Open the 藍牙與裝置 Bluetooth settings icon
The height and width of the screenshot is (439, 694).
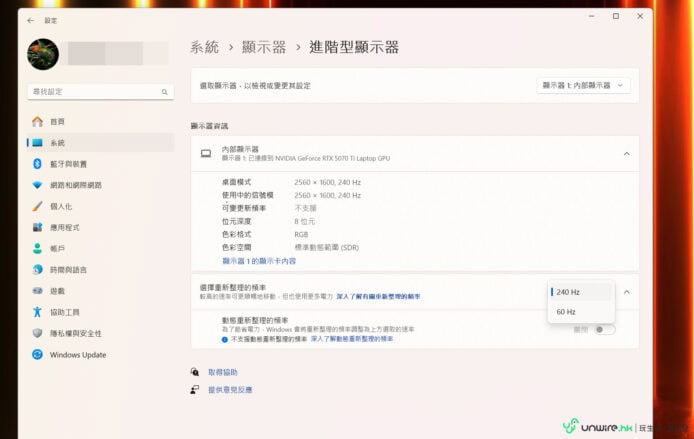pyautogui.click(x=38, y=164)
